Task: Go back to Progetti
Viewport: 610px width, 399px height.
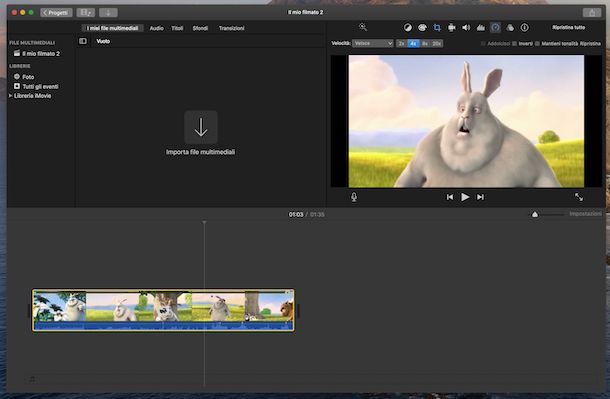Action: (x=56, y=12)
